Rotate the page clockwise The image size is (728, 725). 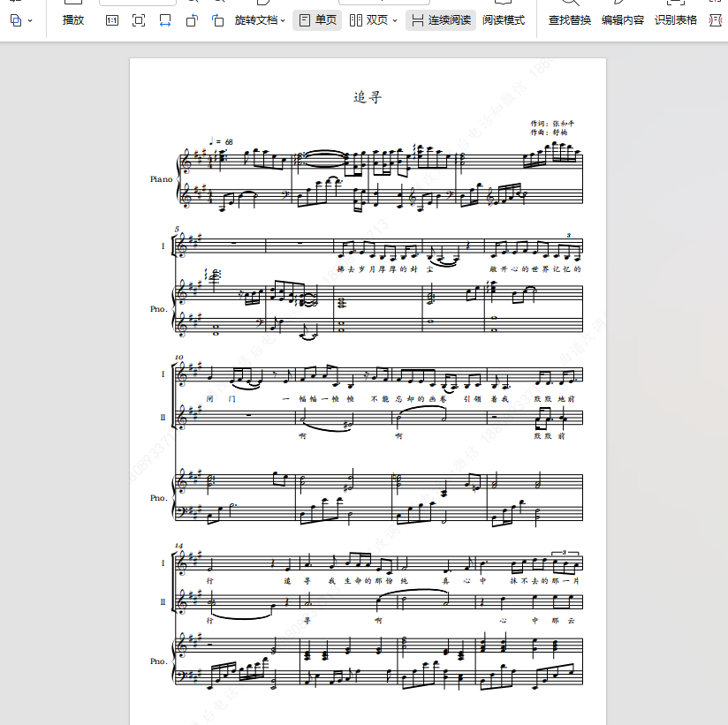(217, 20)
